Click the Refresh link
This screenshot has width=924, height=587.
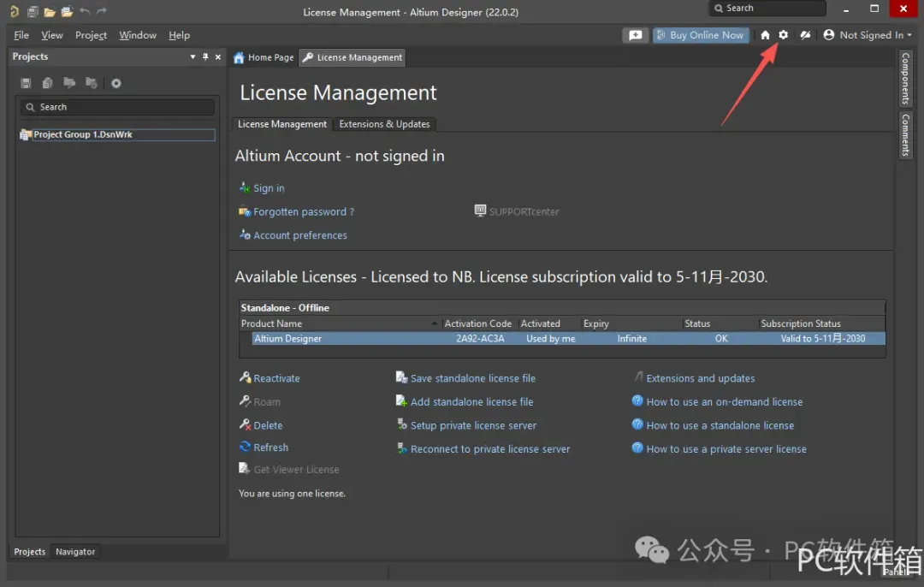270,448
